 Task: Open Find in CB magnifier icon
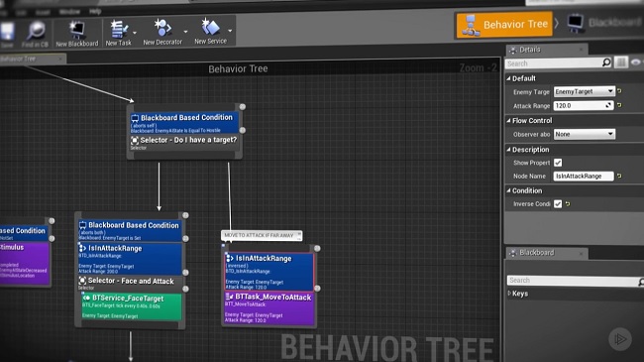pos(36,31)
